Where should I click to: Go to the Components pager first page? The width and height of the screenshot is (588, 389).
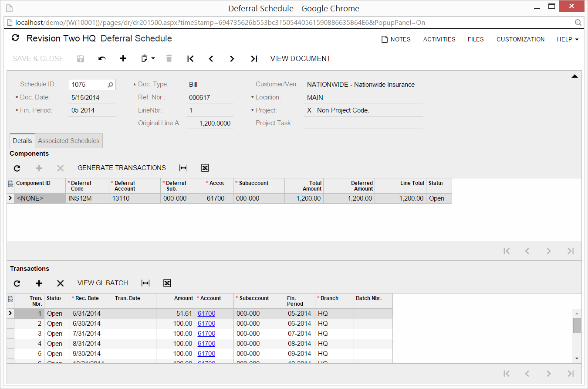[506, 251]
